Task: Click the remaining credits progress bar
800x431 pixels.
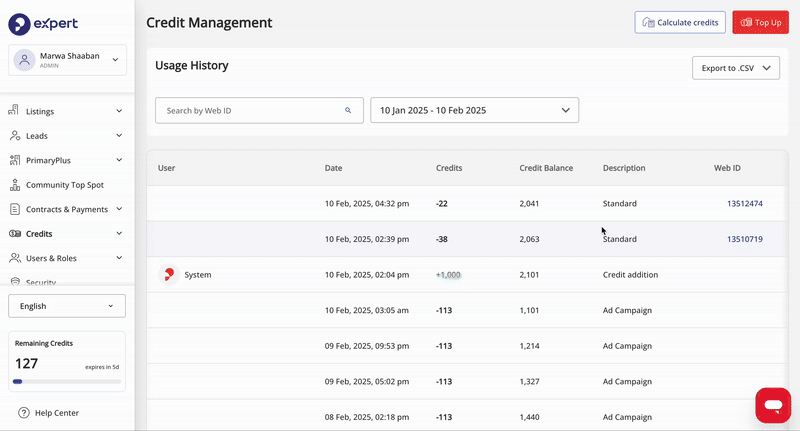Action: 67,382
